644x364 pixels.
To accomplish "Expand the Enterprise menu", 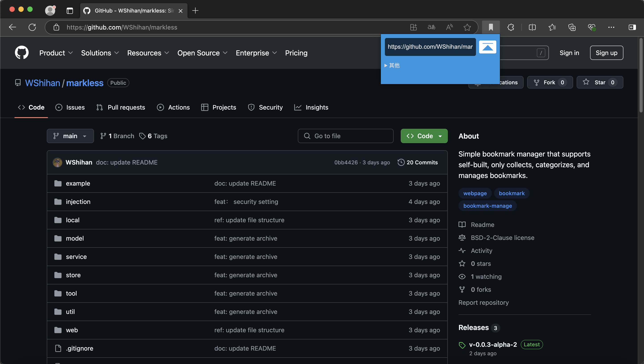I will click(256, 53).
